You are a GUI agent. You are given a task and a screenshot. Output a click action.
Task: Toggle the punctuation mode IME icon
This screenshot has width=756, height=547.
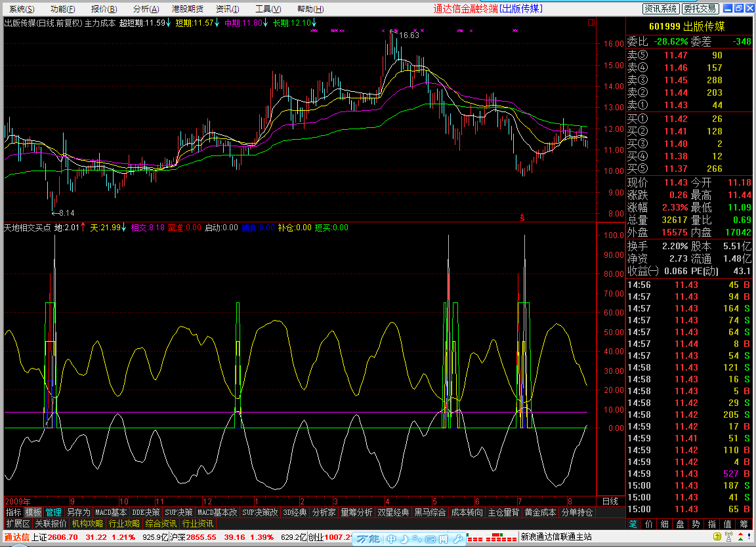(x=417, y=539)
